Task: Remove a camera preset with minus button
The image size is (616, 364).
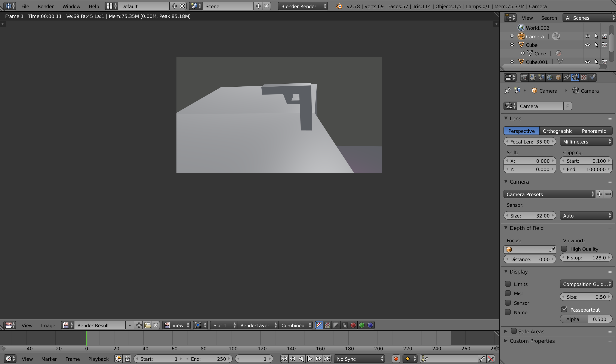Action: (x=608, y=194)
